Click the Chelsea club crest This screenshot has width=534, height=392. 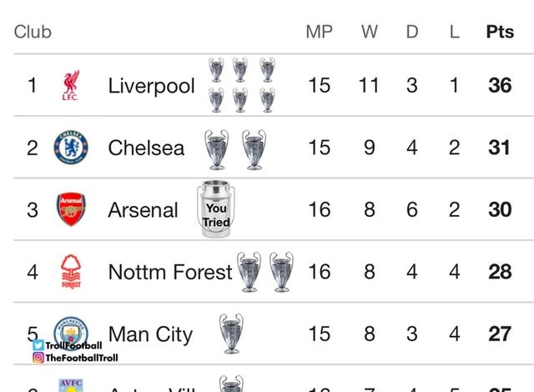(x=71, y=148)
